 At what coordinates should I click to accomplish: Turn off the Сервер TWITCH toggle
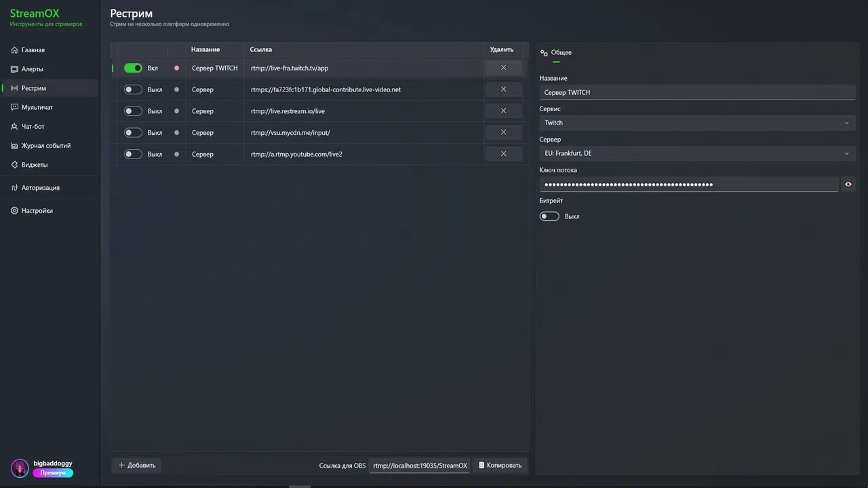133,68
